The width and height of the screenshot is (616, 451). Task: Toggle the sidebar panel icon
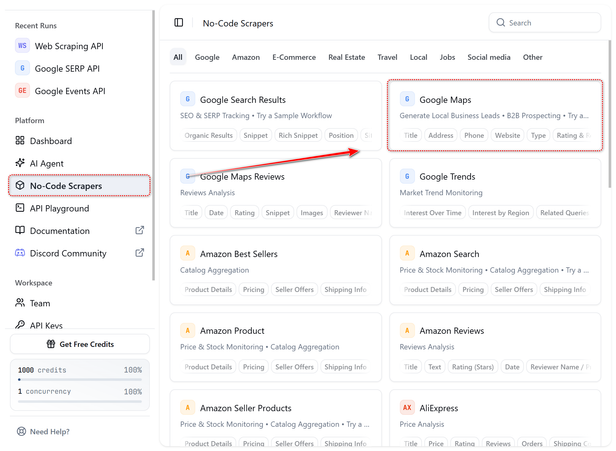pos(178,22)
